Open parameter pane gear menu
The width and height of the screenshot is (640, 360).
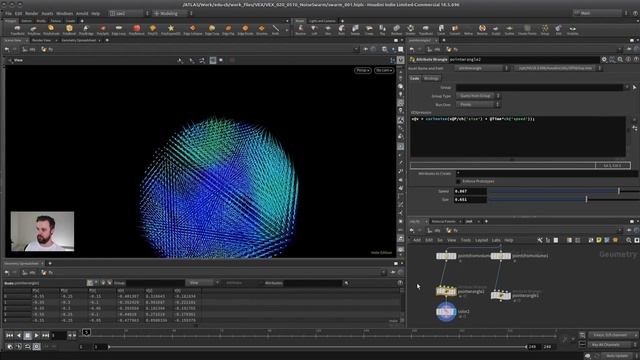tap(604, 60)
